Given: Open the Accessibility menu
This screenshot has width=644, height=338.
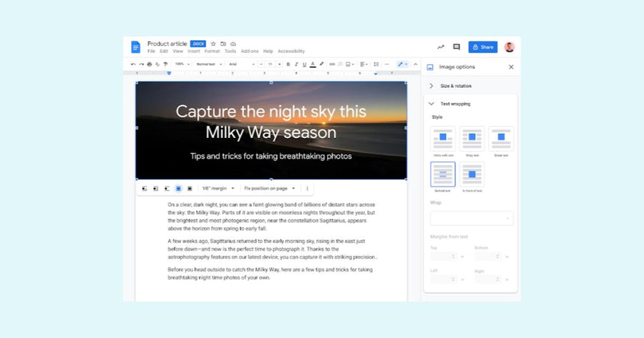Looking at the screenshot, I should (291, 51).
